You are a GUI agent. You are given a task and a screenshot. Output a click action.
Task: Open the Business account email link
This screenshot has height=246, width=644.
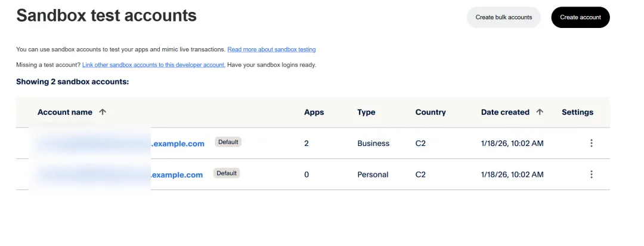coord(178,144)
